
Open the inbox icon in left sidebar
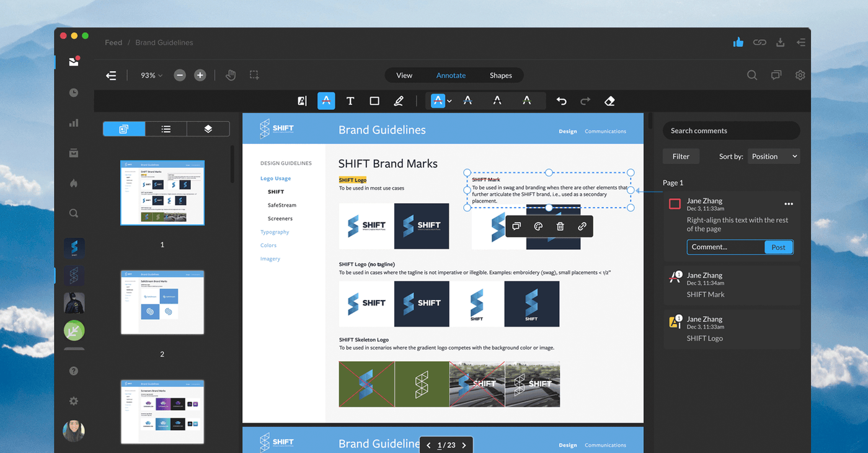[74, 61]
